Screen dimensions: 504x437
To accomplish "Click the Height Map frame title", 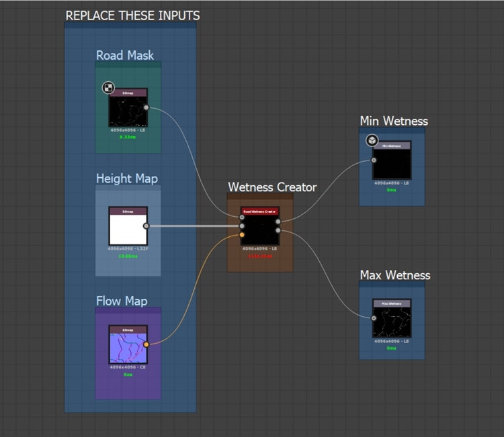I will [127, 179].
